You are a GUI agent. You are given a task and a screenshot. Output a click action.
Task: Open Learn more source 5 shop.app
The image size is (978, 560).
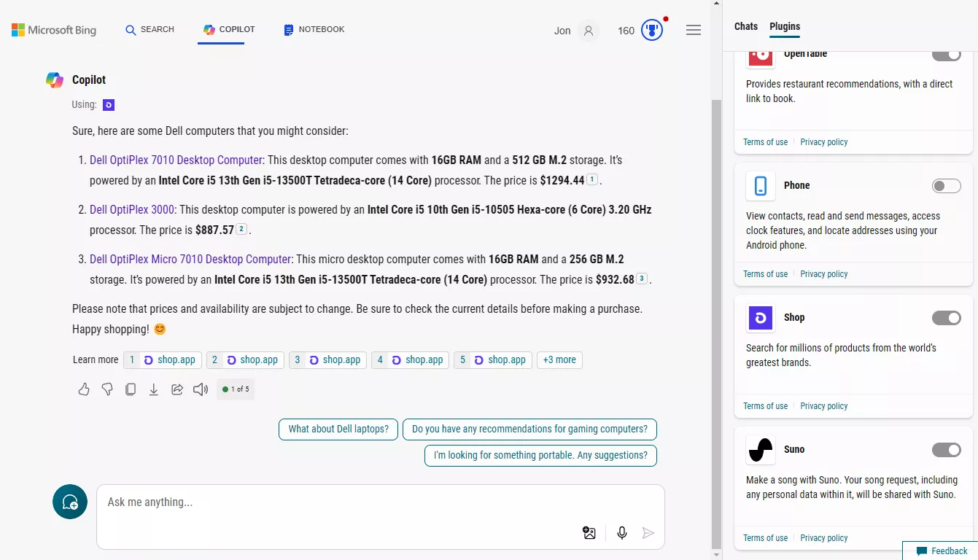493,359
